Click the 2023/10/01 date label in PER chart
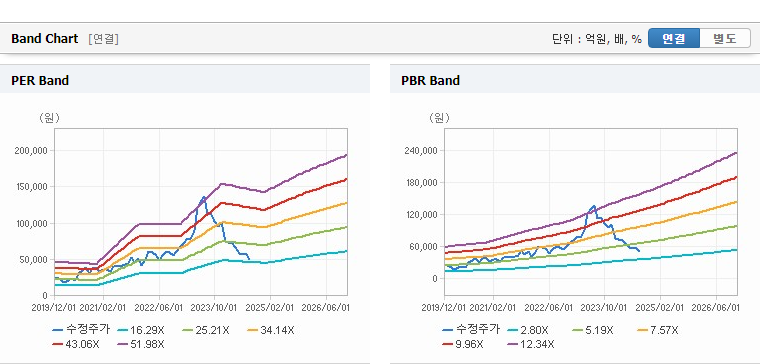 214,308
